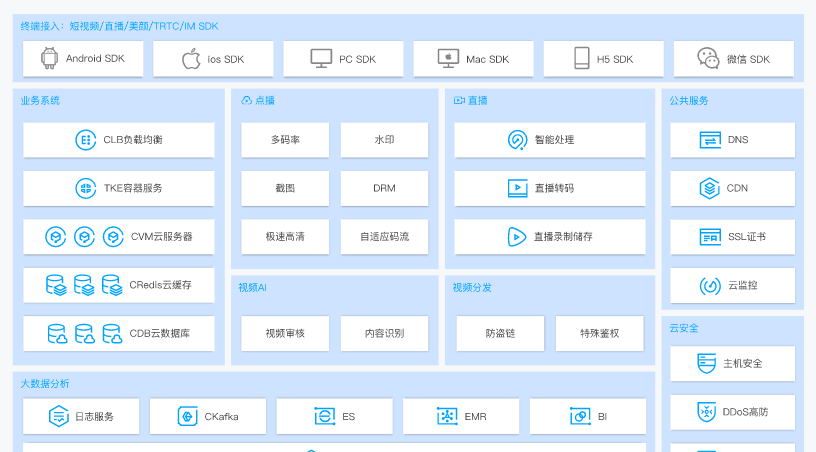Click the EMR icon
The height and width of the screenshot is (452, 816).
point(447,416)
